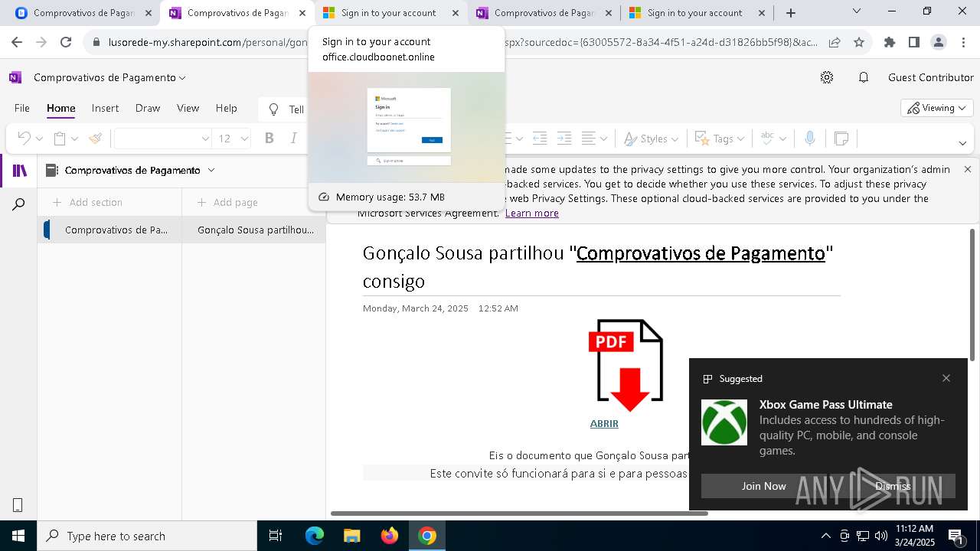Click the Dictate microphone icon

[810, 139]
